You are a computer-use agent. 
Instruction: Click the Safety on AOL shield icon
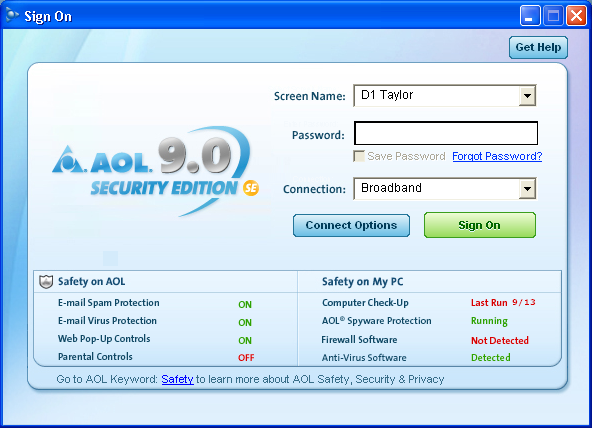[46, 282]
